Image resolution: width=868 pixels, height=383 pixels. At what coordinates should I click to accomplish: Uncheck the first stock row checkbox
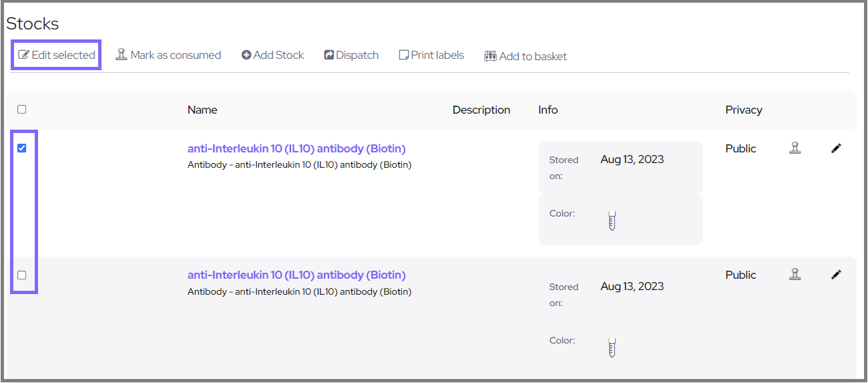(x=21, y=148)
